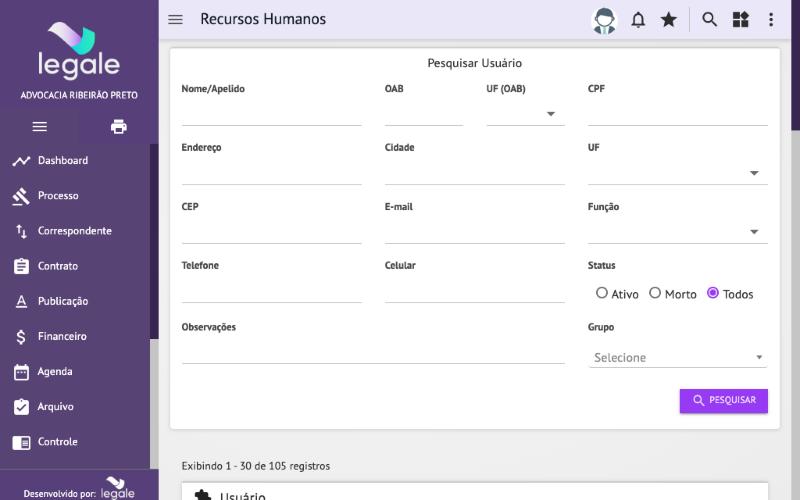Screen dimensions: 800x500
Task: Click the Arquivo checkmark icon
Action: [21, 407]
